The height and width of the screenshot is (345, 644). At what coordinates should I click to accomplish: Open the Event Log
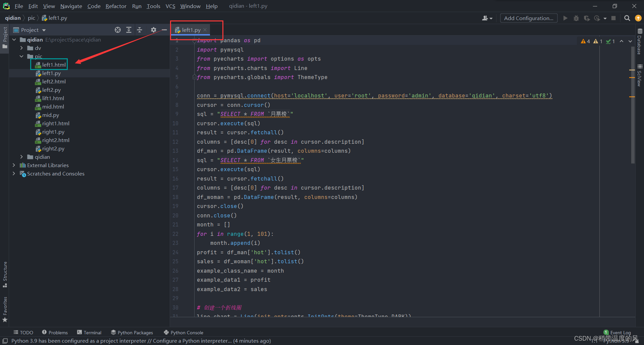[617, 332]
